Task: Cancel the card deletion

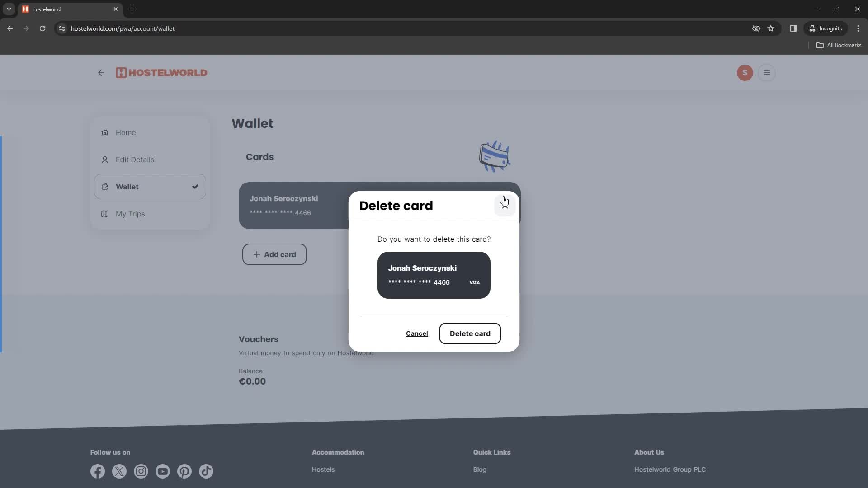Action: (x=416, y=333)
